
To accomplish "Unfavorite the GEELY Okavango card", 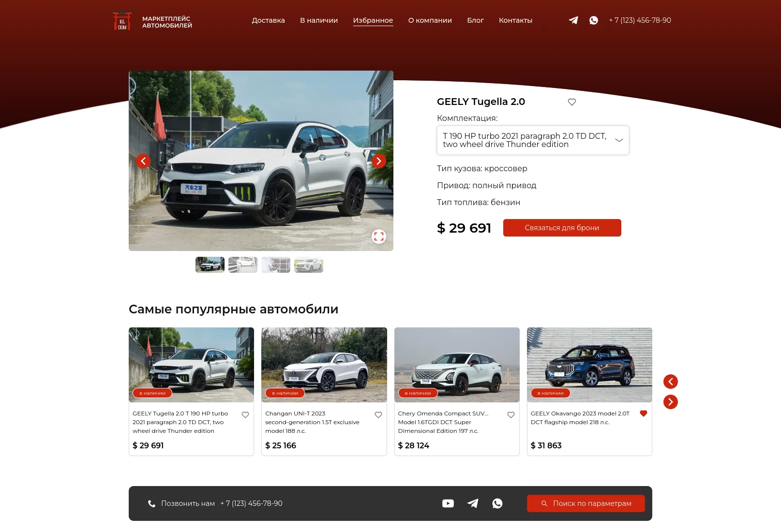I will (x=644, y=414).
